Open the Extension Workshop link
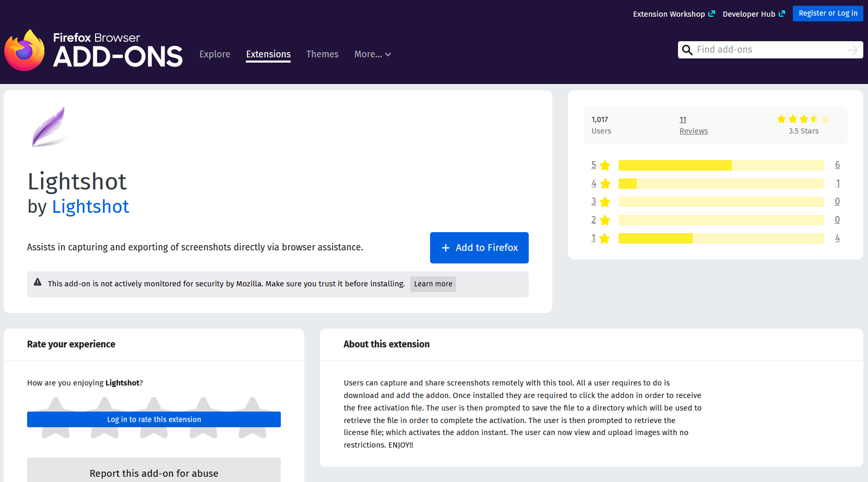This screenshot has width=868, height=482. click(673, 14)
